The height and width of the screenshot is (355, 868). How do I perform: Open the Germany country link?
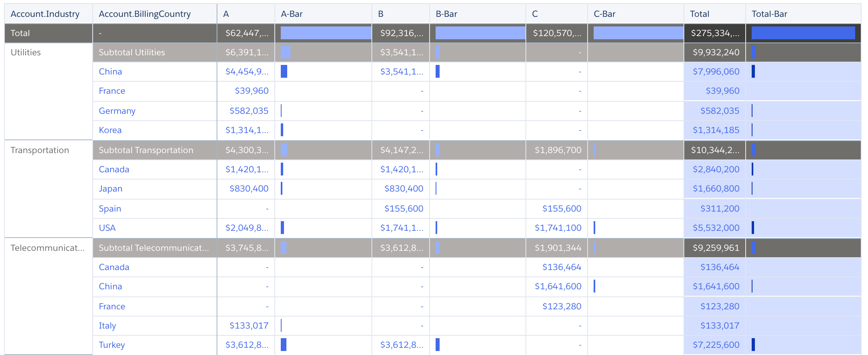click(x=117, y=111)
